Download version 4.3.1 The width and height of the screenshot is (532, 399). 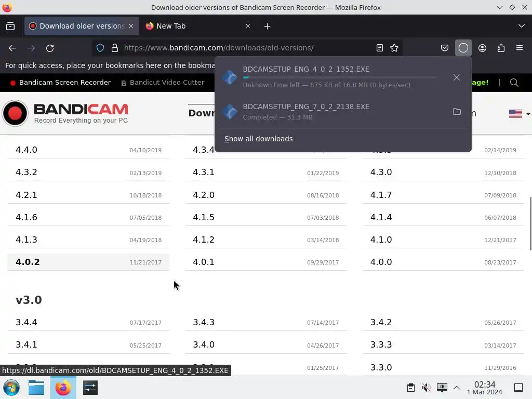point(265,172)
